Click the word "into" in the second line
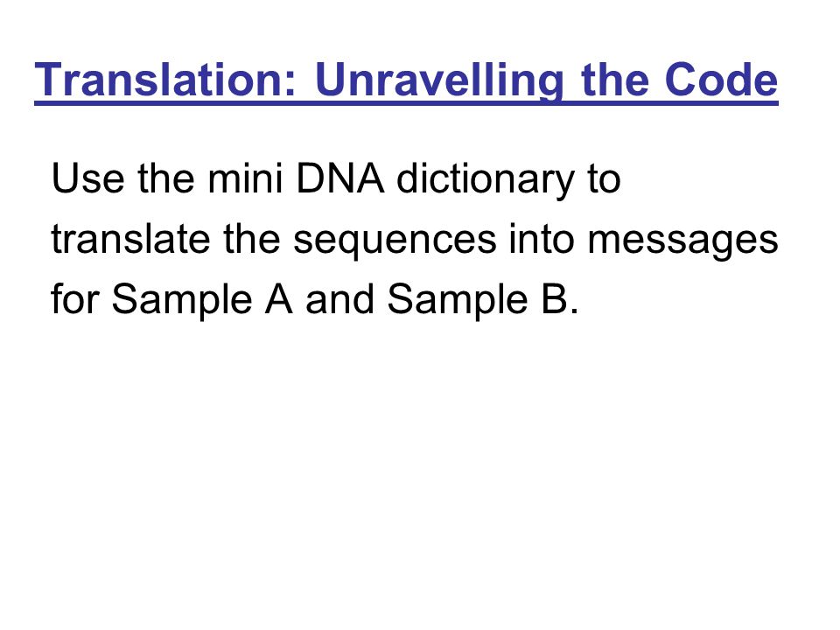This screenshot has height=630, width=840. [542, 238]
